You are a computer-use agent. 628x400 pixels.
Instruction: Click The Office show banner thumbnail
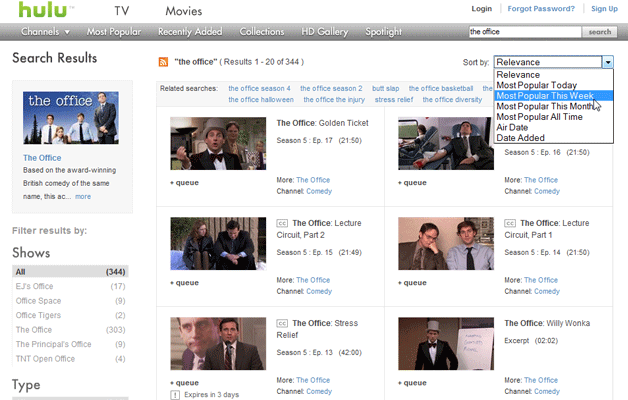pos(70,118)
